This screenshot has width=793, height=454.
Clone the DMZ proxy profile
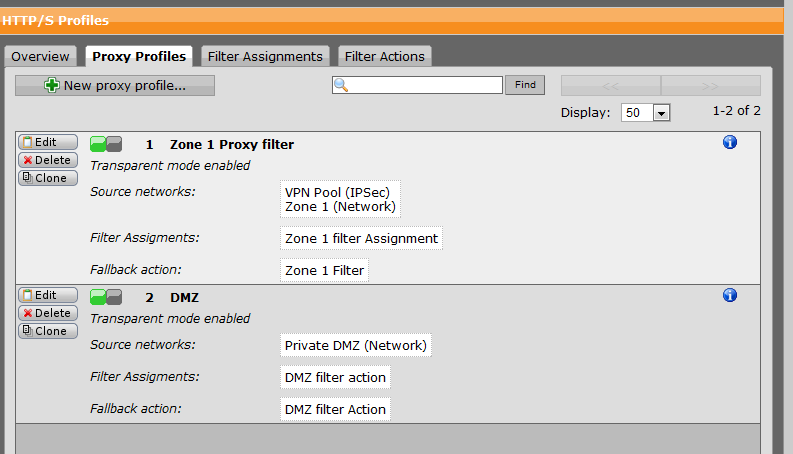pyautogui.click(x=48, y=331)
